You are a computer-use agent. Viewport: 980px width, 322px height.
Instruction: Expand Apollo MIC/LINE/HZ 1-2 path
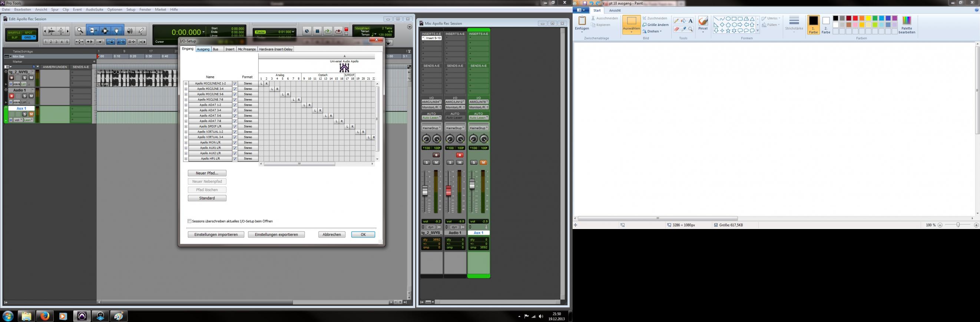coord(186,84)
